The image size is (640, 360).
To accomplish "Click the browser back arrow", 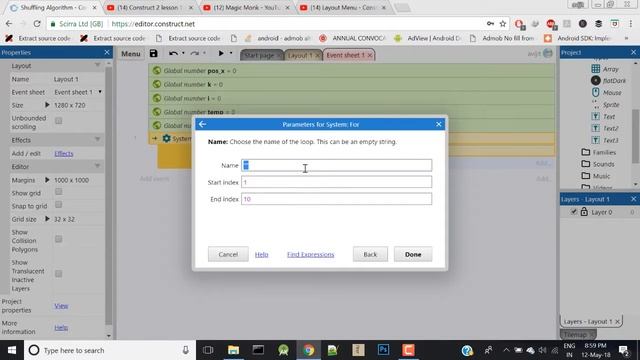I will 9,24.
